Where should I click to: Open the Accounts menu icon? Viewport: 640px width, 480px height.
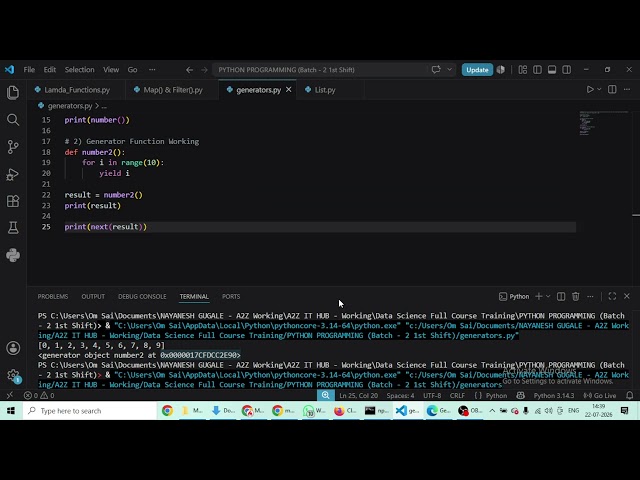tap(13, 348)
